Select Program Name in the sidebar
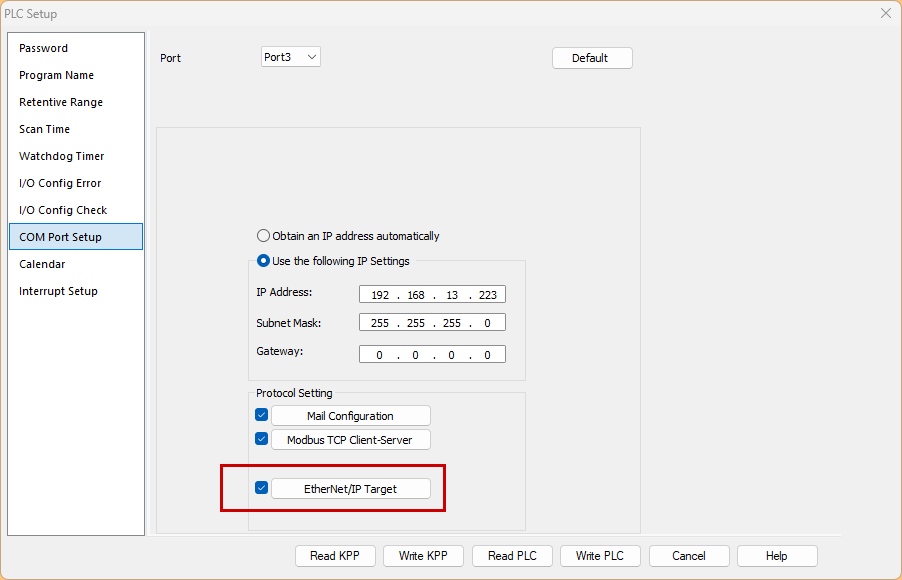This screenshot has width=902, height=580. point(76,75)
